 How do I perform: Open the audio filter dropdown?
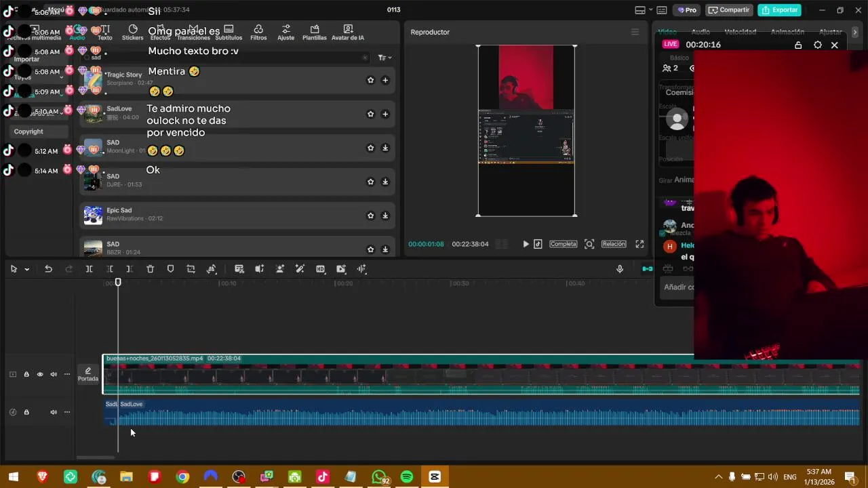coord(384,58)
